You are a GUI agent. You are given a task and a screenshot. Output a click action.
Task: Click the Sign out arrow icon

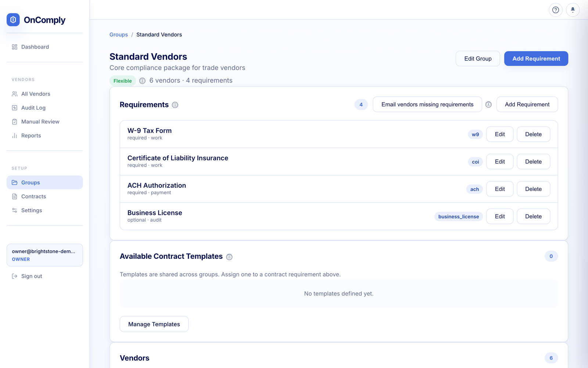pos(15,276)
